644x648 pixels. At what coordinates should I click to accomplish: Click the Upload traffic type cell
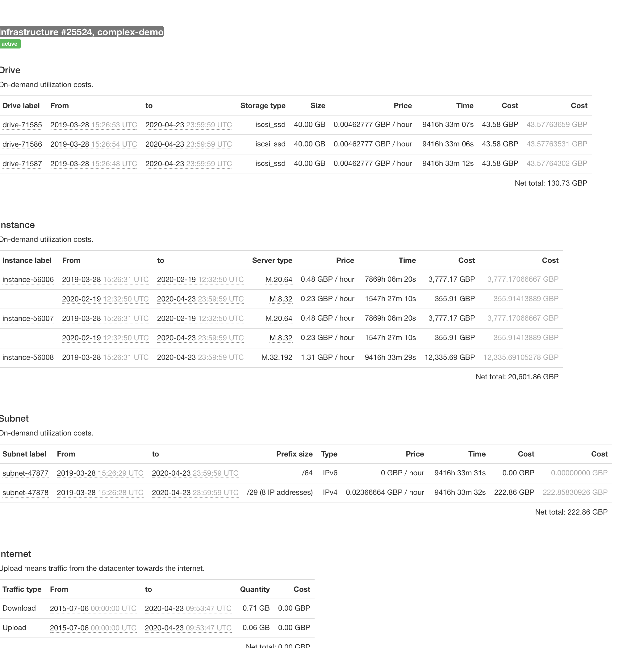click(x=15, y=628)
